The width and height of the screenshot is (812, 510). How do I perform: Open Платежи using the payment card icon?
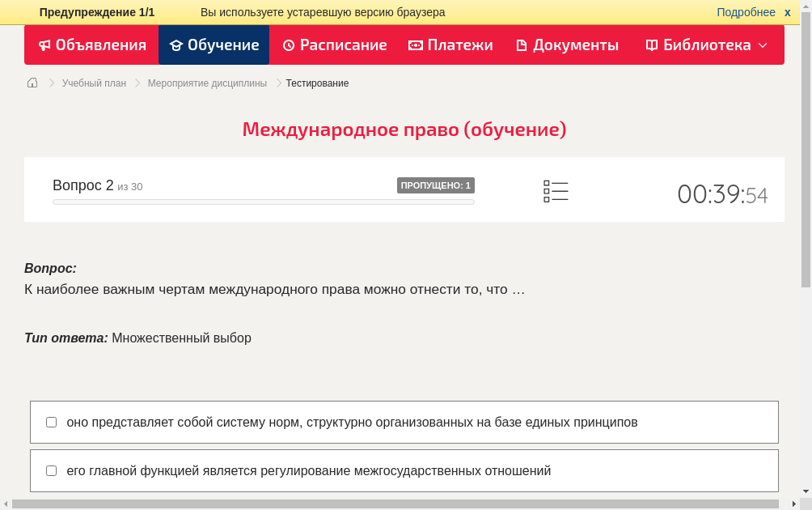(x=416, y=45)
